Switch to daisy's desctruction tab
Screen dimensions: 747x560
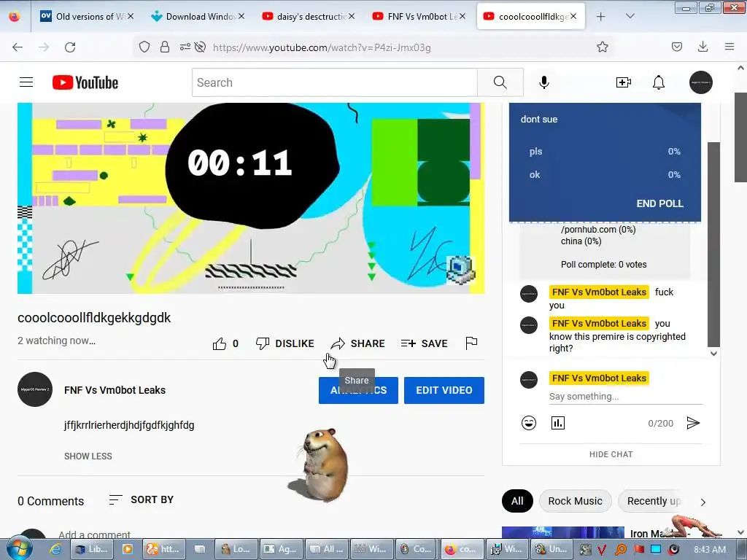pos(308,17)
